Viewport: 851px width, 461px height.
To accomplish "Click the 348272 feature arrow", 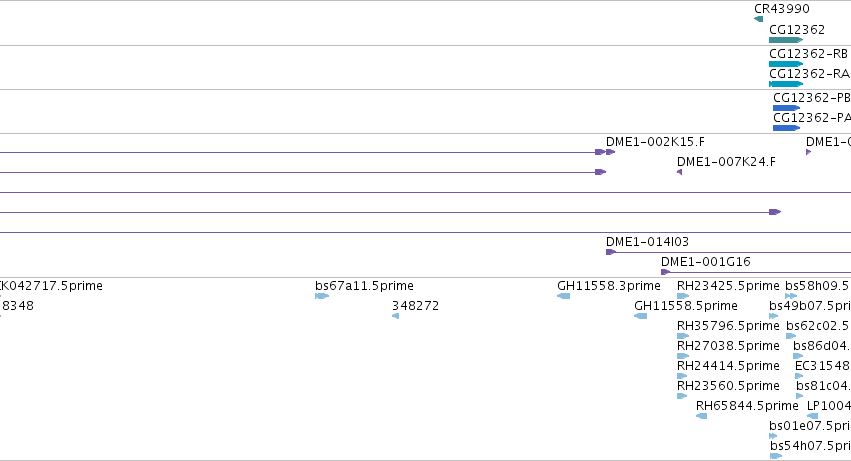I will 395,316.
